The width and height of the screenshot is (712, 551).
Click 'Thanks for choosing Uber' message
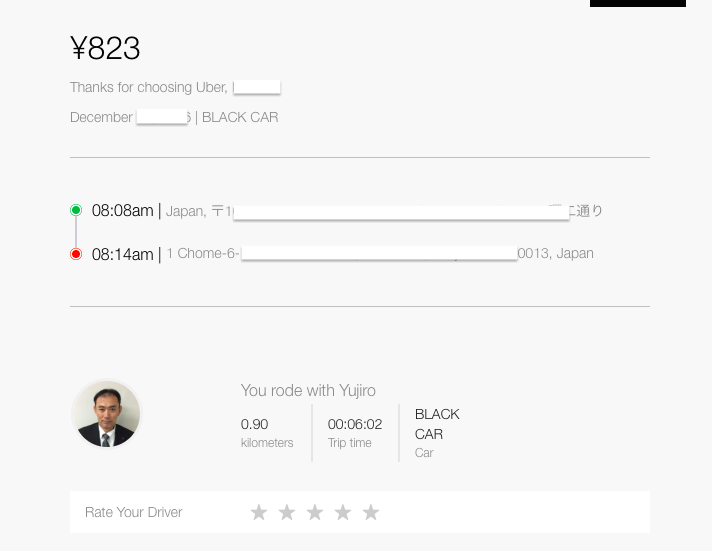point(148,87)
